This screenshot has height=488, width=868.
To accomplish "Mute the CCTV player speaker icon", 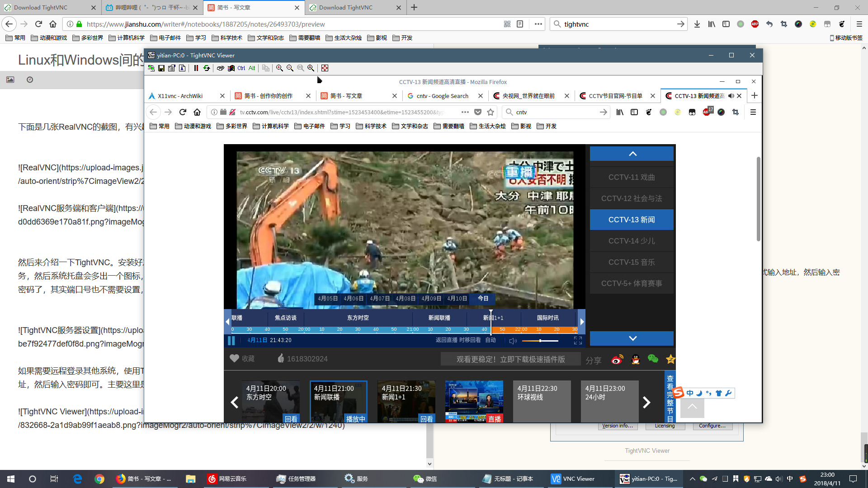I will point(513,341).
